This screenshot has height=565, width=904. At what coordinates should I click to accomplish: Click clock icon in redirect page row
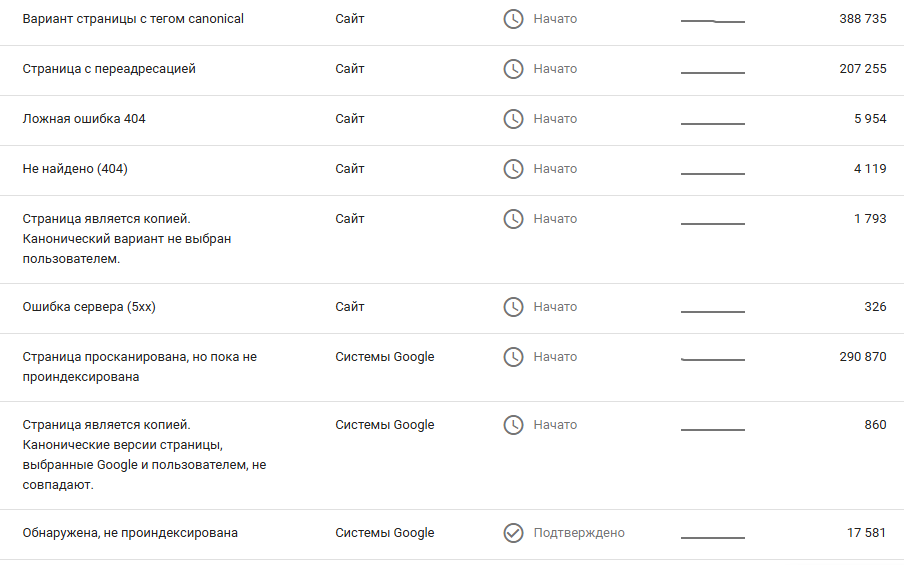point(513,69)
